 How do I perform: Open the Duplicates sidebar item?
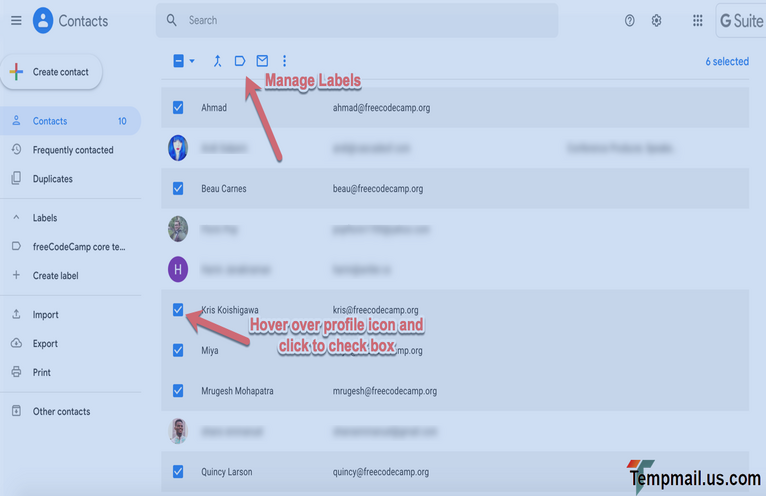point(52,179)
